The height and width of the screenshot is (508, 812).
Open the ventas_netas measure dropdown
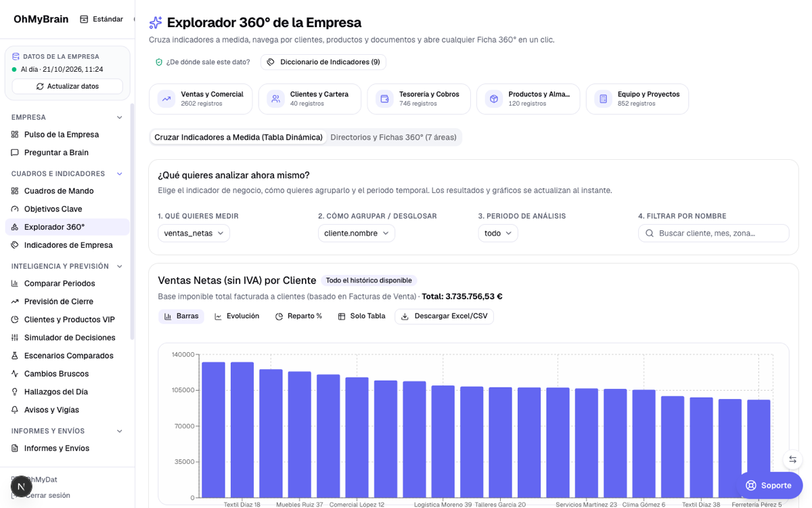pos(194,233)
